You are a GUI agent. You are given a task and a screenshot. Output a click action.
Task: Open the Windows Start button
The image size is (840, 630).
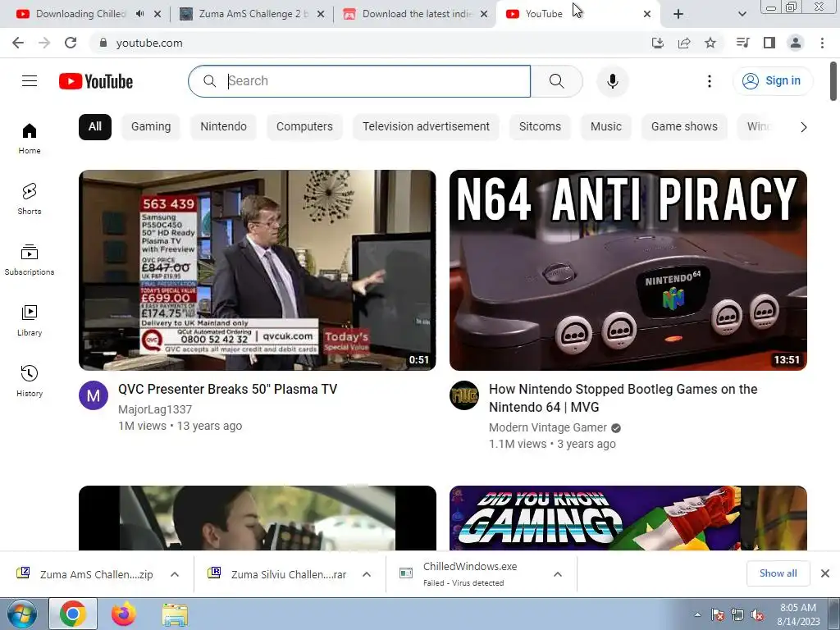[21, 614]
